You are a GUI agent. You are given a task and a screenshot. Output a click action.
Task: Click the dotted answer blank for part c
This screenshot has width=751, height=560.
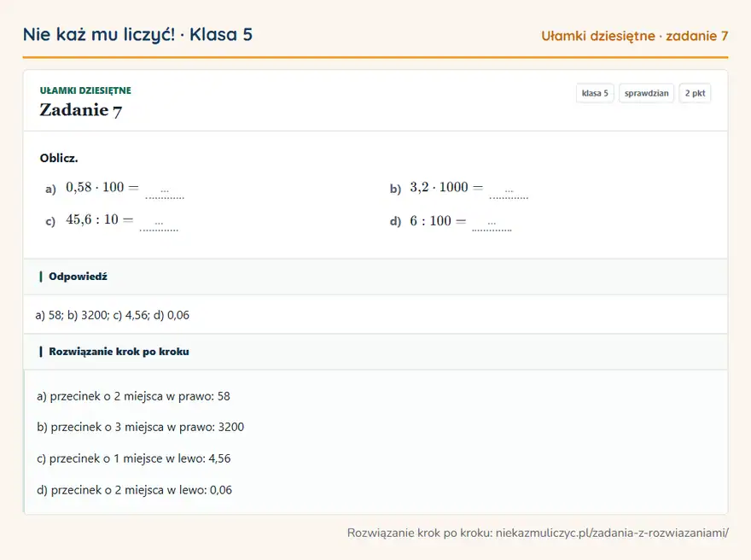coord(159,225)
